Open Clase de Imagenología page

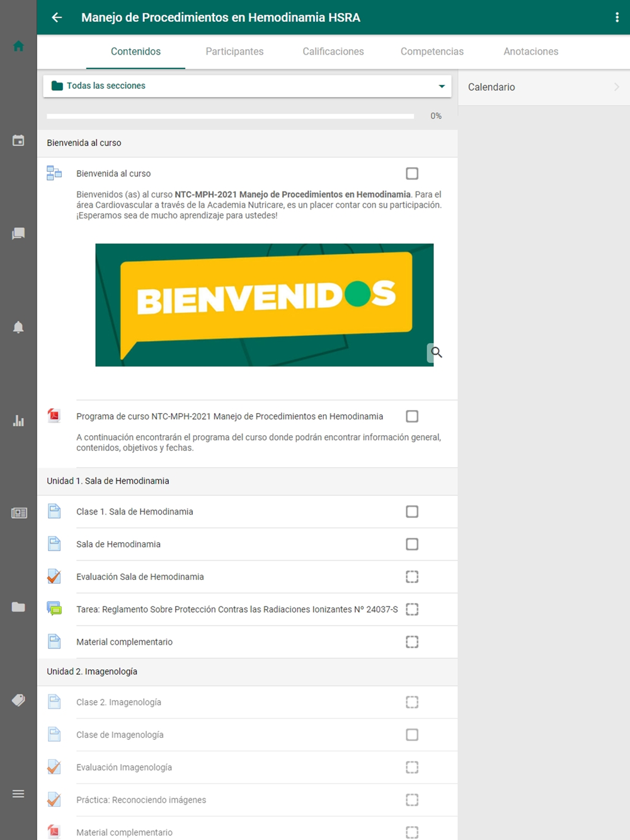120,735
